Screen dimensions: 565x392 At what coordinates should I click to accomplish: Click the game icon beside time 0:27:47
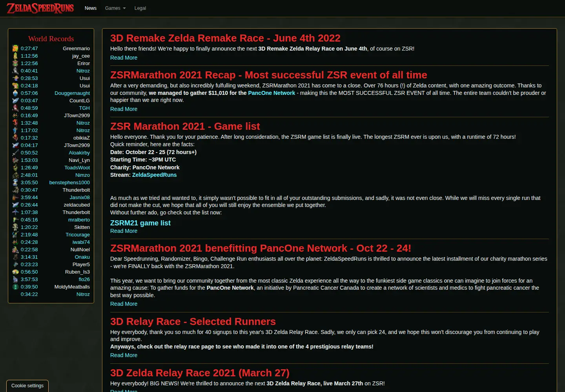(15, 49)
